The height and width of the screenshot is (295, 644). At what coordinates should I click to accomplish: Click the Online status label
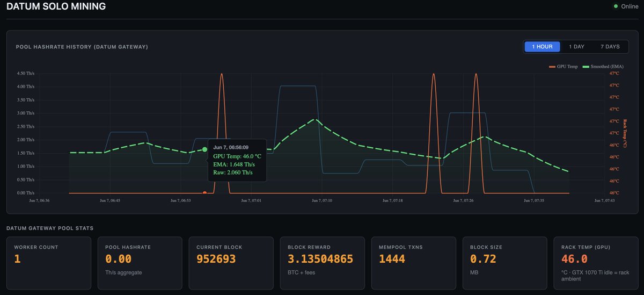[630, 6]
